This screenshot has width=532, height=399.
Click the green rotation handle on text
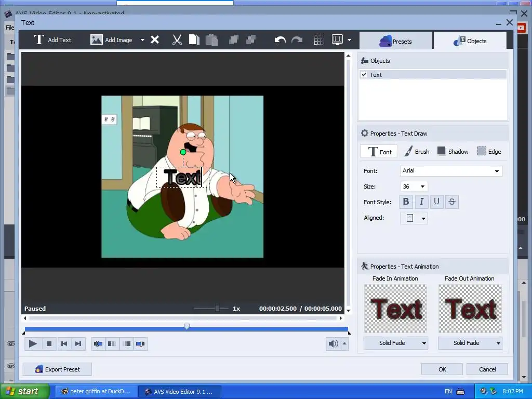[x=183, y=152]
